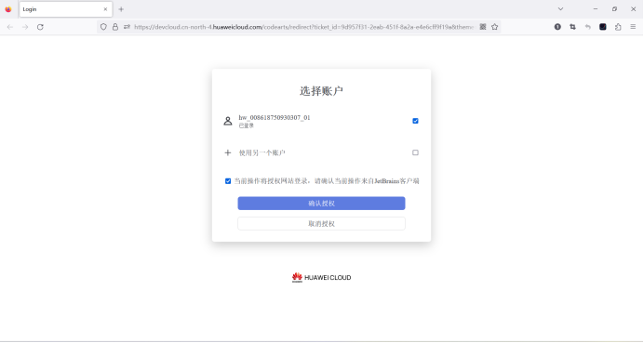The image size is (644, 343).
Task: Open the extensions puzzle icon
Action: 618,27
